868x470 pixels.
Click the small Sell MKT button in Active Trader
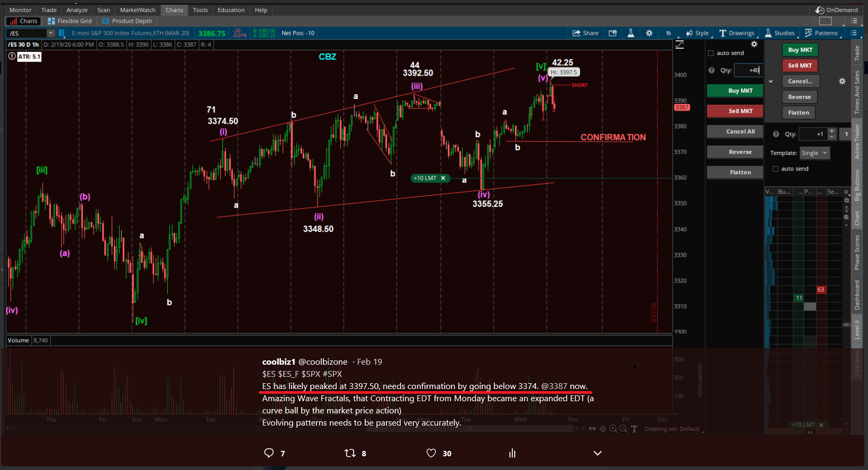pos(800,66)
